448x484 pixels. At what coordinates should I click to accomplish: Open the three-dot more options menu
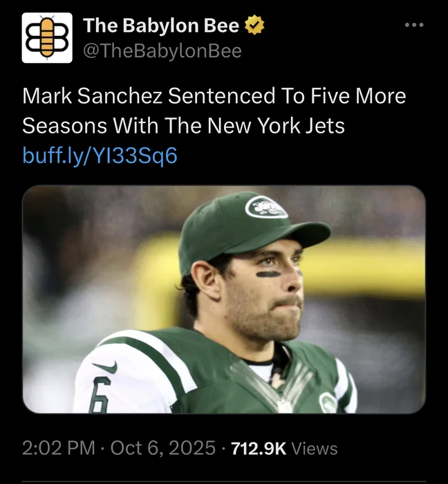[414, 26]
